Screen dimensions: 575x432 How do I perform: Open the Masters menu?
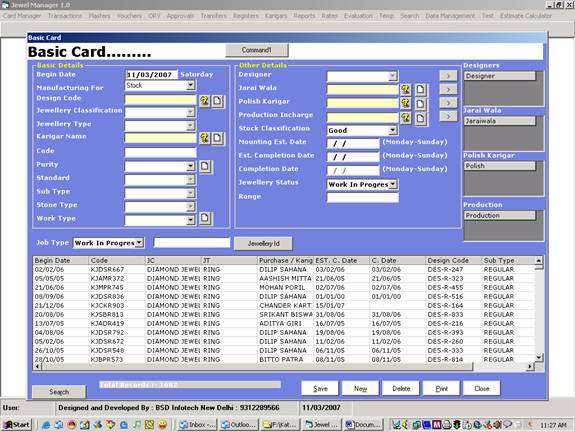(99, 16)
